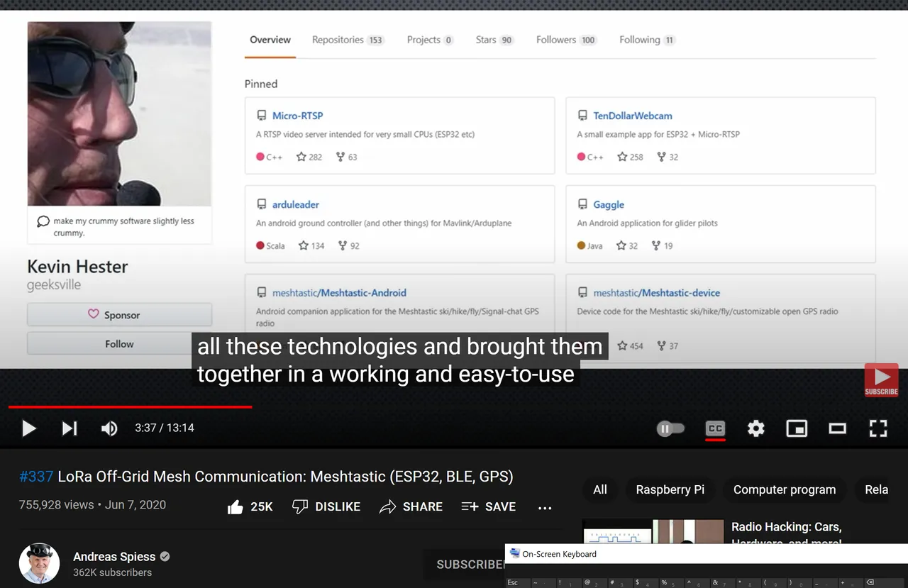Open Andreas Spiess channel name link
The height and width of the screenshot is (588, 908).
tap(113, 557)
